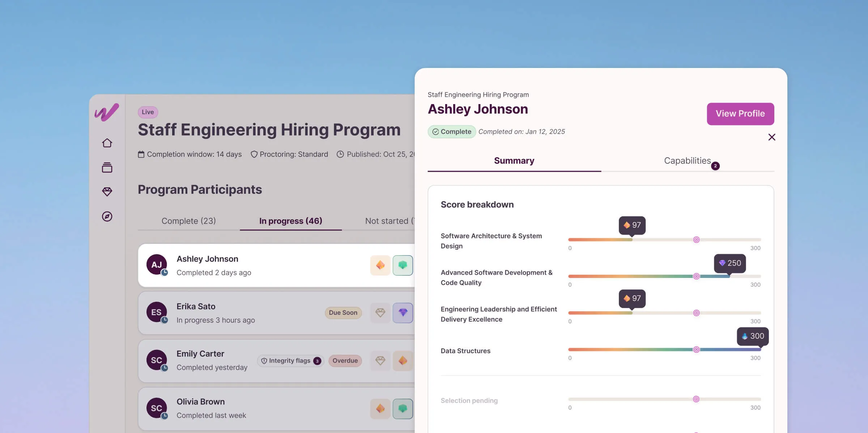
Task: Click the Capabilities count badge 2
Action: pos(715,166)
